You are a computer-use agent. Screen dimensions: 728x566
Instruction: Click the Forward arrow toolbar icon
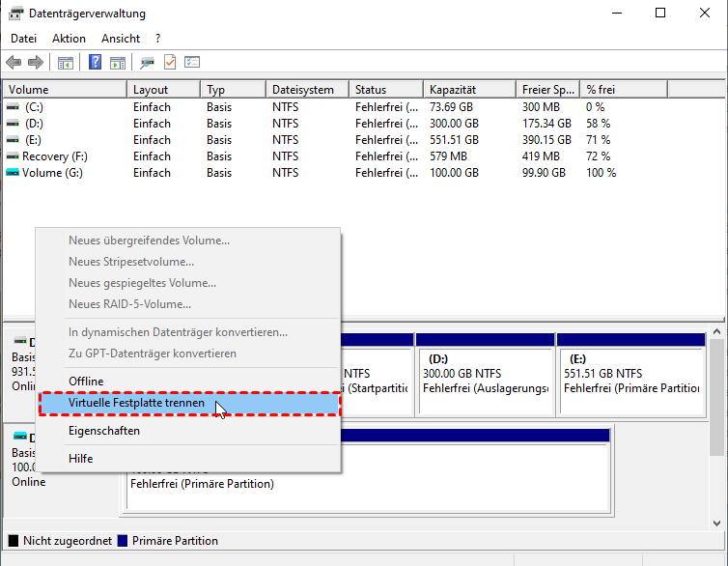pos(36,62)
